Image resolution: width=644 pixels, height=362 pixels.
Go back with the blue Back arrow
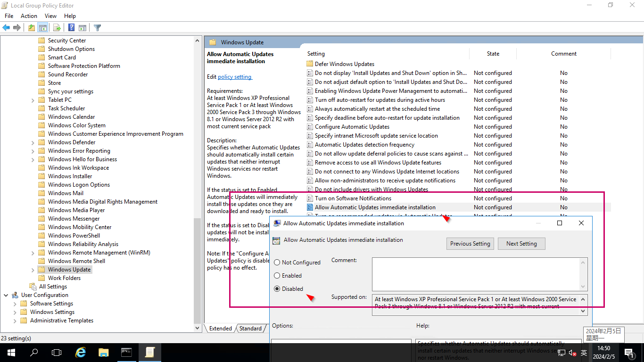6,28
